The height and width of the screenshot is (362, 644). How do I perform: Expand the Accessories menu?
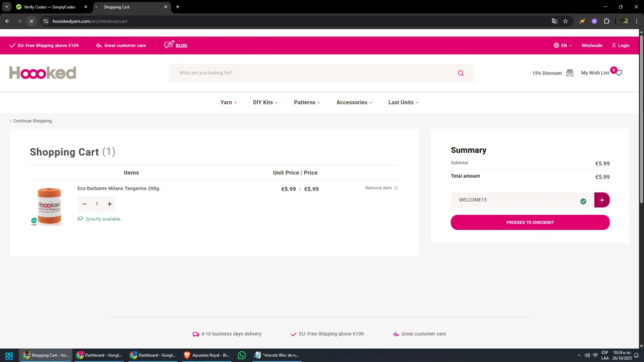(354, 103)
